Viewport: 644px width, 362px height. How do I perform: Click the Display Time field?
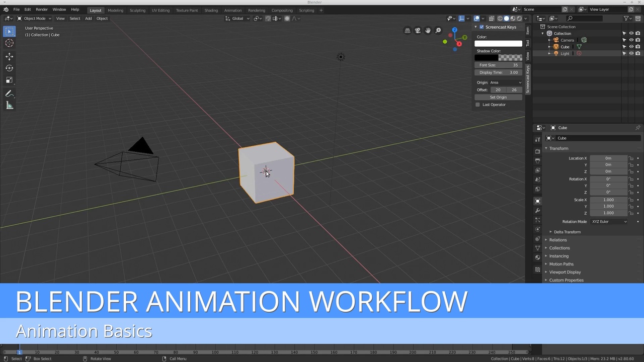(x=498, y=72)
